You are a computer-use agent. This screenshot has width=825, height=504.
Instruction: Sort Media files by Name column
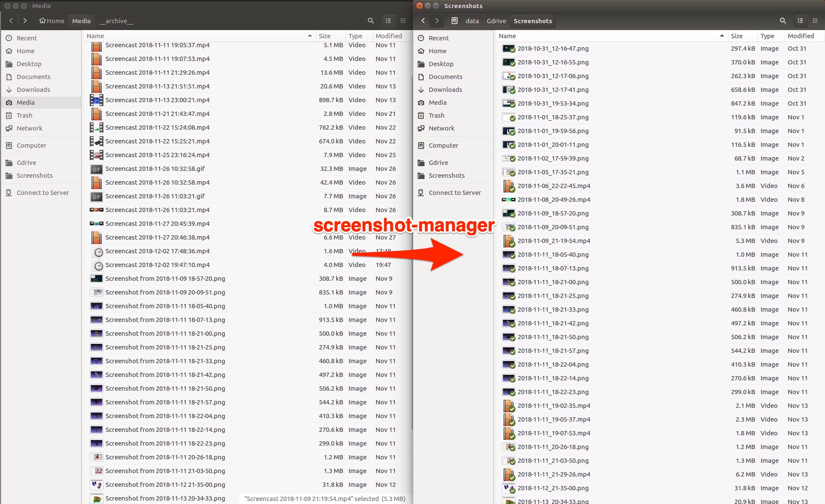pos(95,36)
